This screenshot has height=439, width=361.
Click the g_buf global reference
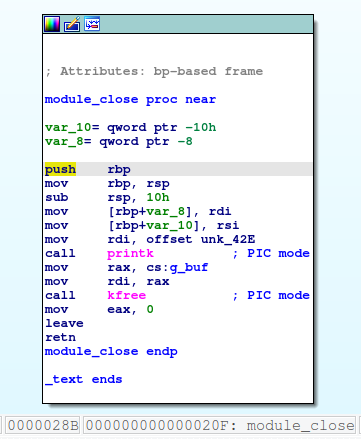pyautogui.click(x=189, y=267)
